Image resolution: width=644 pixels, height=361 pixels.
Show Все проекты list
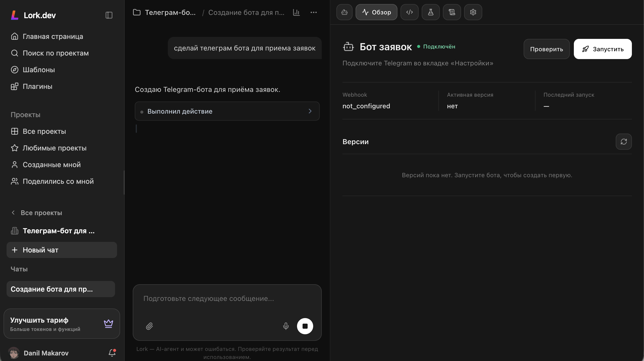38,131
